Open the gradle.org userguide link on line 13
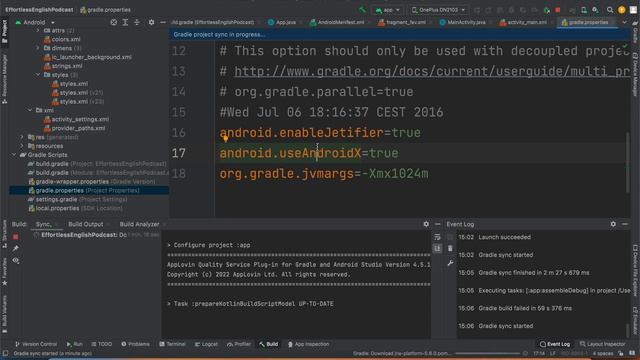The width and height of the screenshot is (640, 360). [432, 71]
